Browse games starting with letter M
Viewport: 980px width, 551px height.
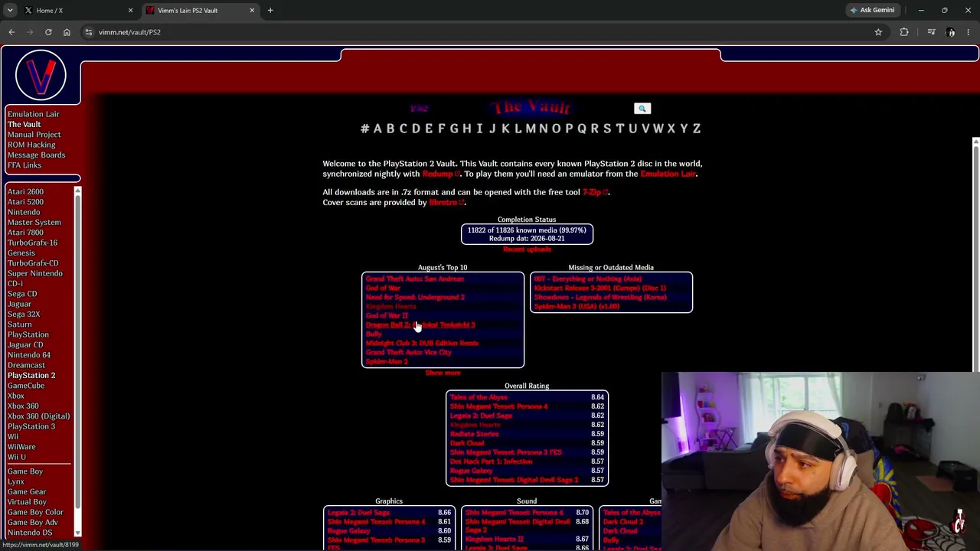pos(531,129)
